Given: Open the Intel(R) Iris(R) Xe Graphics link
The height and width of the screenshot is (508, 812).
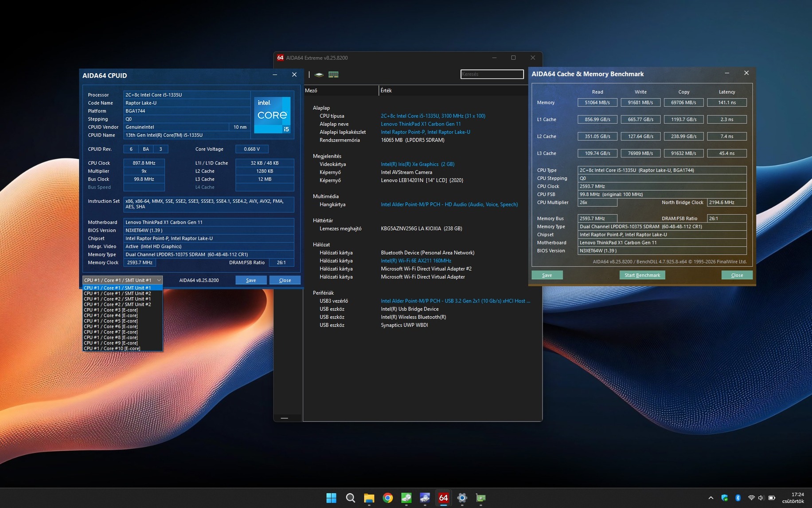Looking at the screenshot, I should click(x=418, y=164).
